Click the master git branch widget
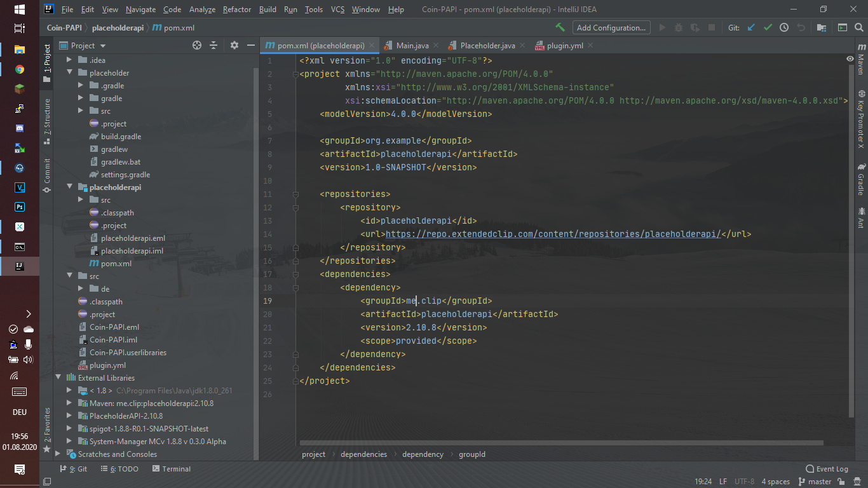The image size is (868, 488). pos(815,482)
